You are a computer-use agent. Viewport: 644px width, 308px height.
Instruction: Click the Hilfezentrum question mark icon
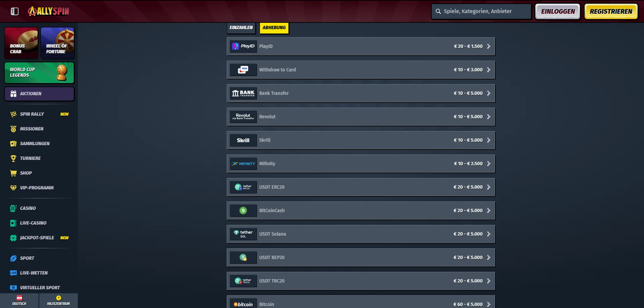pyautogui.click(x=59, y=298)
